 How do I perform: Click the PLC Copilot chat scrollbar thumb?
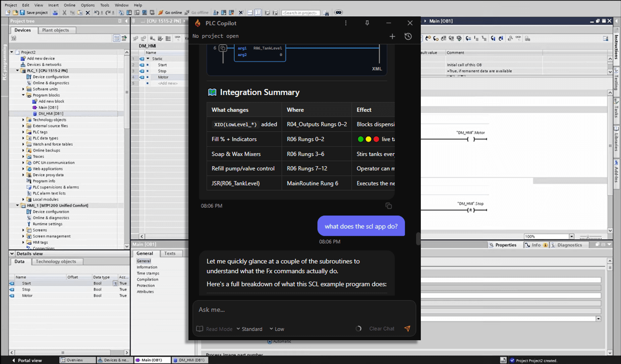(418, 239)
